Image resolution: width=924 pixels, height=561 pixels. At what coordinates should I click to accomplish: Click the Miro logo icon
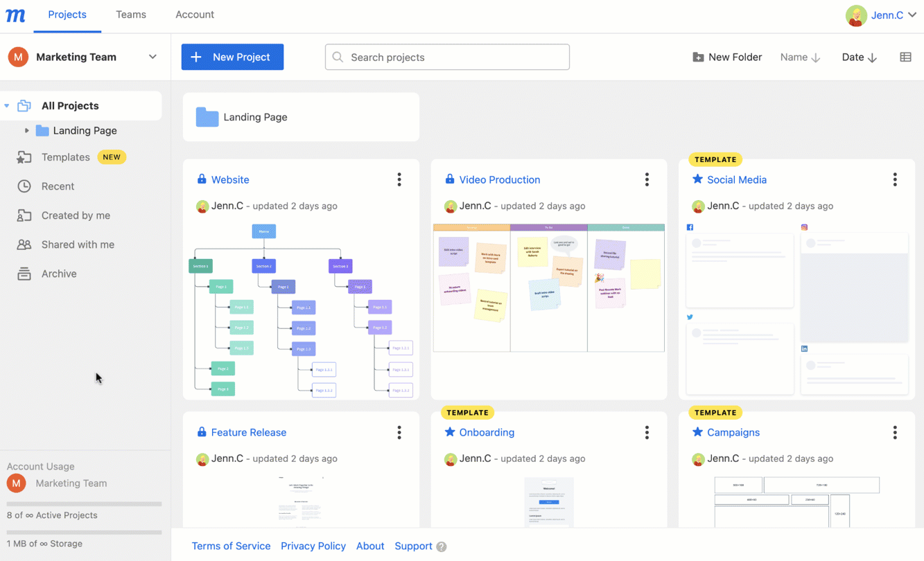coord(15,15)
